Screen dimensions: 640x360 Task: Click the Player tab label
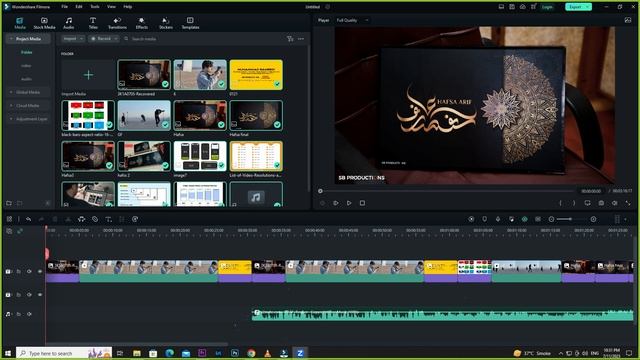pyautogui.click(x=323, y=20)
